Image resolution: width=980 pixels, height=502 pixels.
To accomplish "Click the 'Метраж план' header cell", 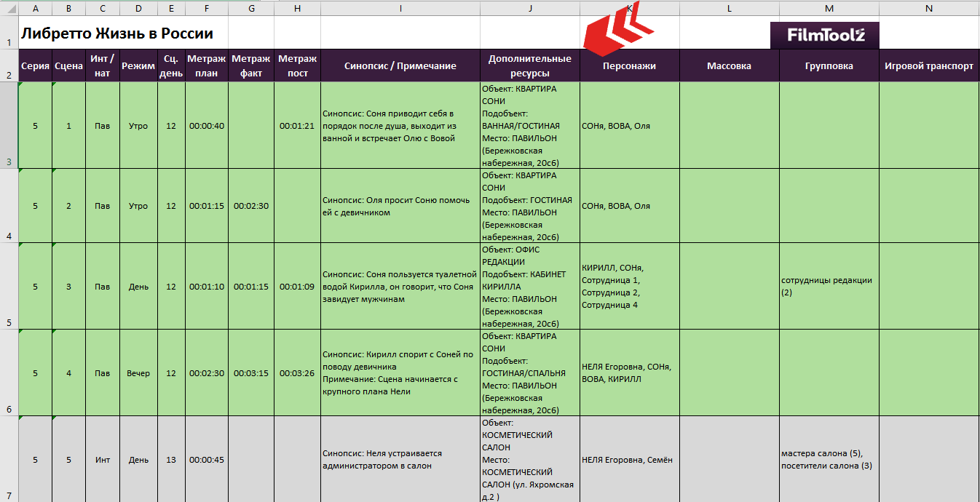I will click(x=207, y=65).
